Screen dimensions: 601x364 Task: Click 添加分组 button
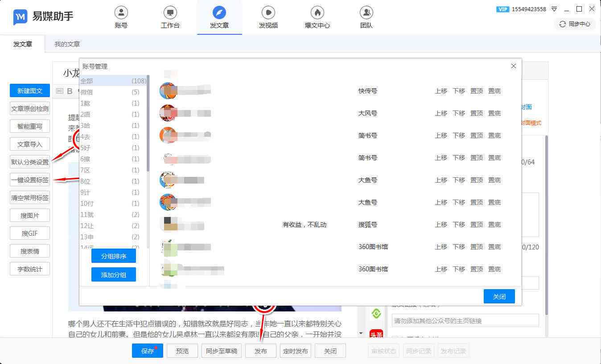tap(114, 274)
